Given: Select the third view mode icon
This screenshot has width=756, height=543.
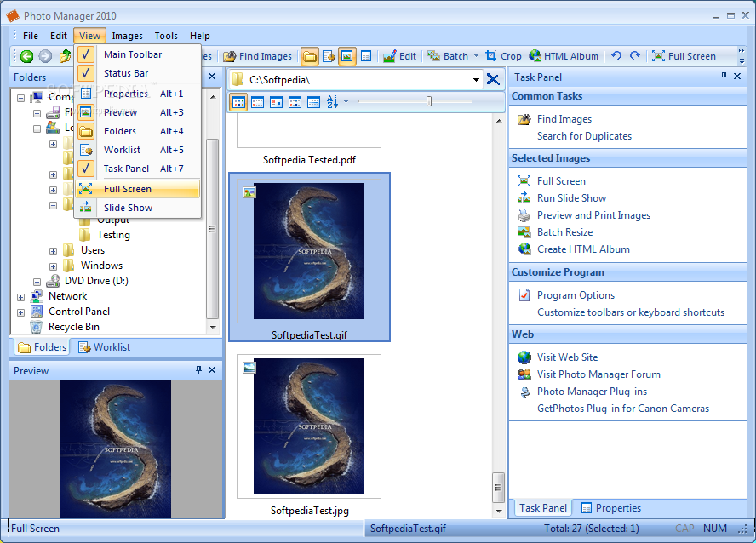Looking at the screenshot, I should point(277,102).
